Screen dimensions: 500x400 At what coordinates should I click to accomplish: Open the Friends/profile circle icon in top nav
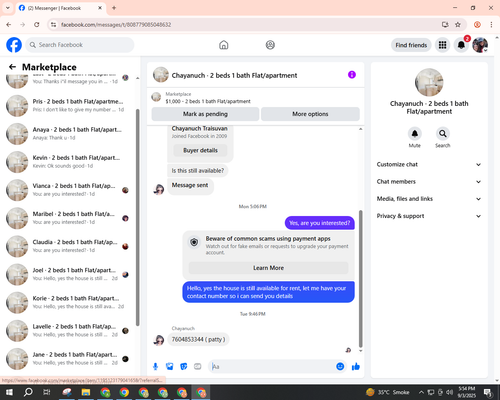click(x=270, y=45)
